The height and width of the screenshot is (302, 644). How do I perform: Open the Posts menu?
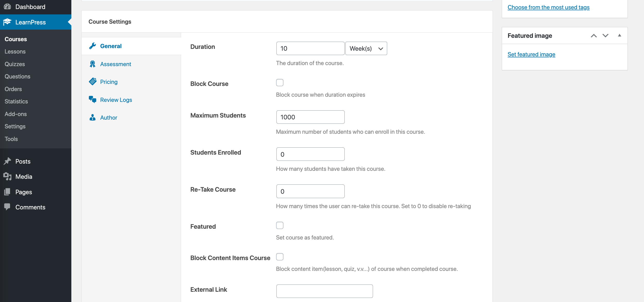(36, 161)
